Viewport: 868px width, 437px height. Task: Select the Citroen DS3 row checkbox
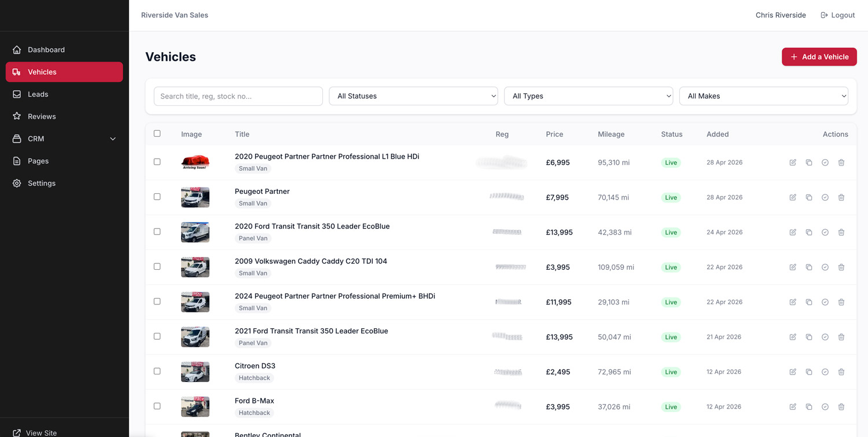click(x=157, y=371)
